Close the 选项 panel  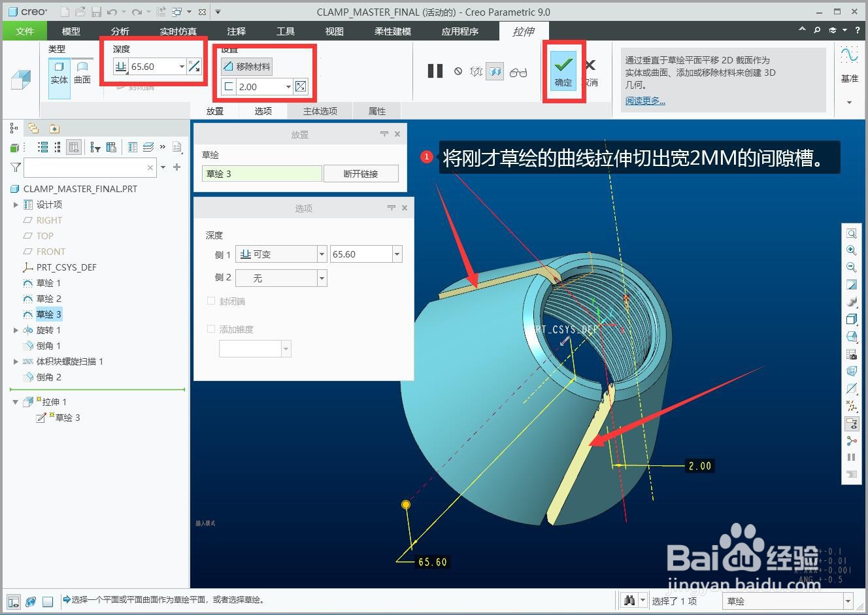[x=405, y=208]
